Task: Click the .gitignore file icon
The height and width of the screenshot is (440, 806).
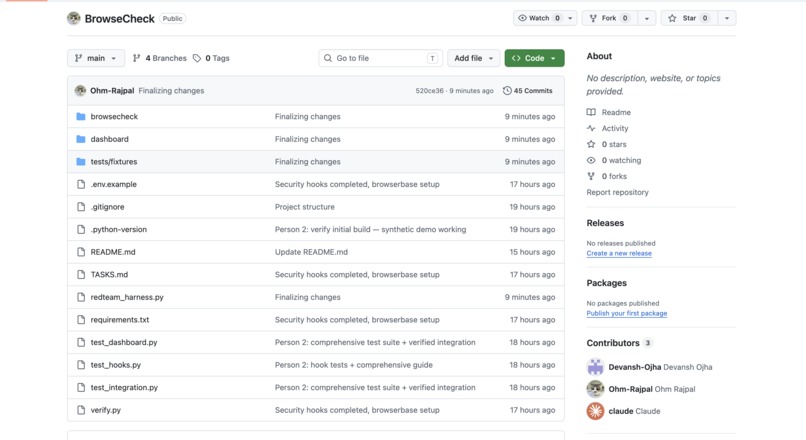Action: coord(81,207)
